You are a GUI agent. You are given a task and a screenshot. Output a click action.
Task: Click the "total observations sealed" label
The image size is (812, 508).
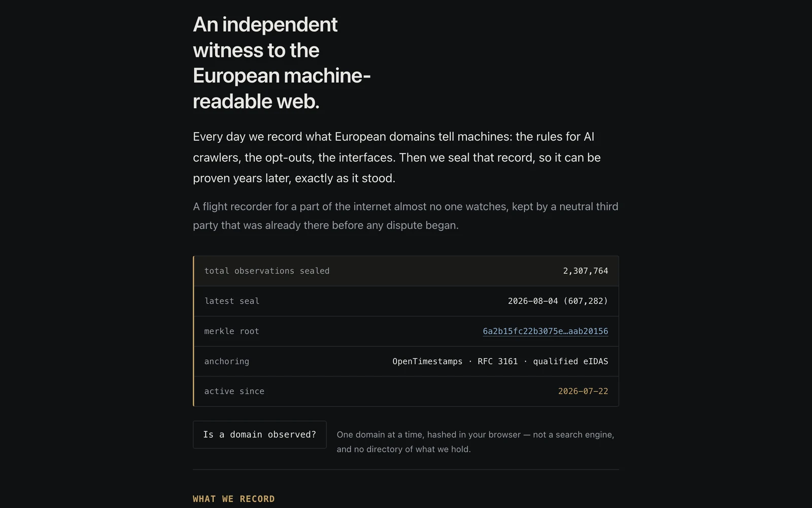click(x=267, y=271)
